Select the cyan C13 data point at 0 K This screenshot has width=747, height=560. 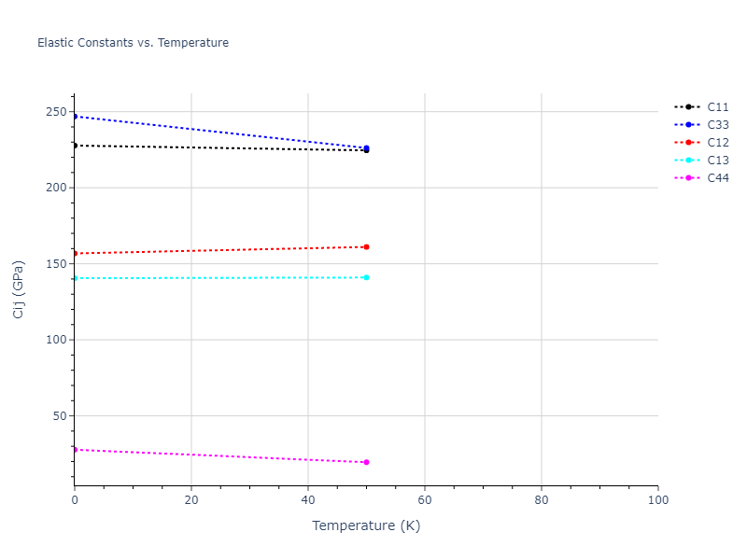click(75, 278)
